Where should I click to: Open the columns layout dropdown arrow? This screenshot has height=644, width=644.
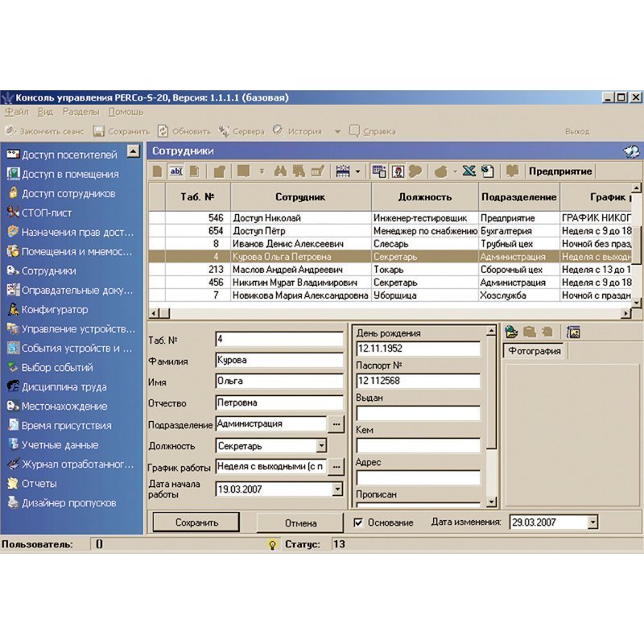pyautogui.click(x=357, y=171)
